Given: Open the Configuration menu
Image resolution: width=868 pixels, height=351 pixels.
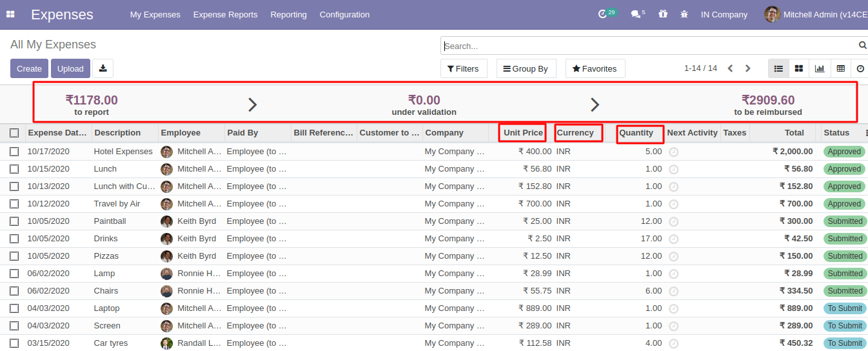Looking at the screenshot, I should (x=344, y=14).
